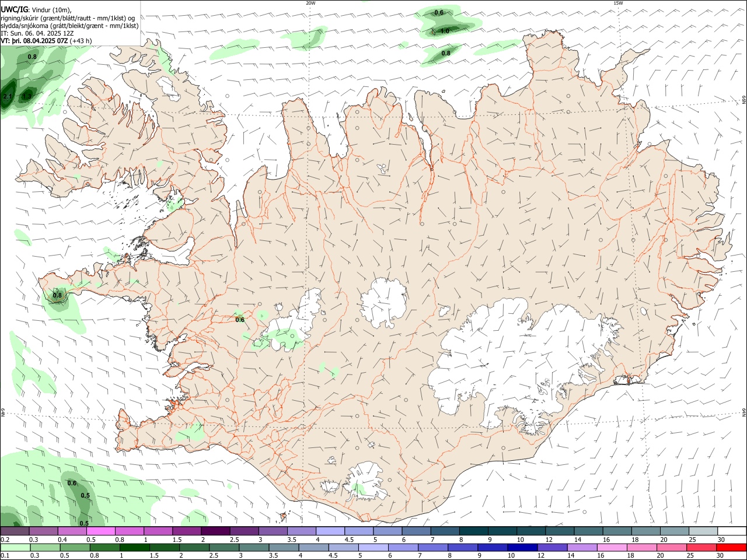
Task: Click the 2.1 precipitation value on map
Action: [8, 96]
